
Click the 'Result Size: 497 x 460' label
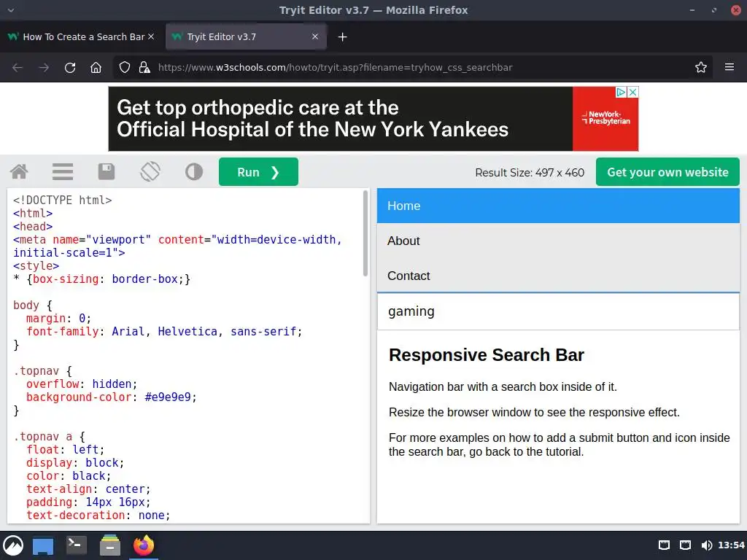click(x=530, y=172)
